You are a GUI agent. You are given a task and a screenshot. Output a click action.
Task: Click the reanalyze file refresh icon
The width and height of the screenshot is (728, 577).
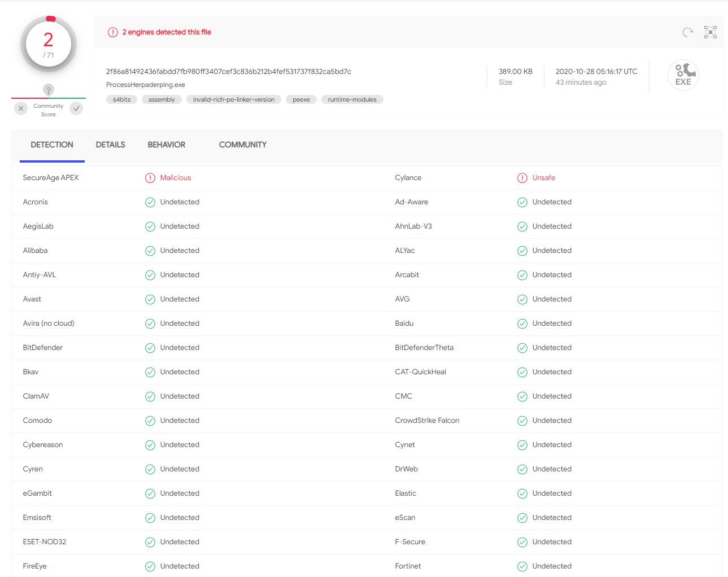tap(687, 32)
